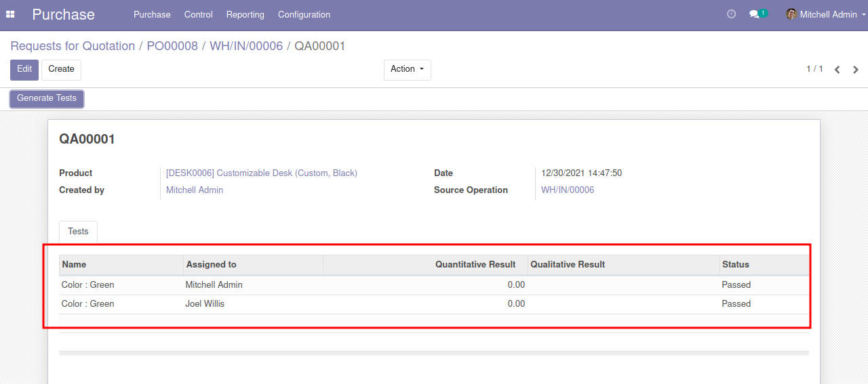Open WH/IN/00006 breadcrumb link
Image resolution: width=868 pixels, height=384 pixels.
coord(246,46)
